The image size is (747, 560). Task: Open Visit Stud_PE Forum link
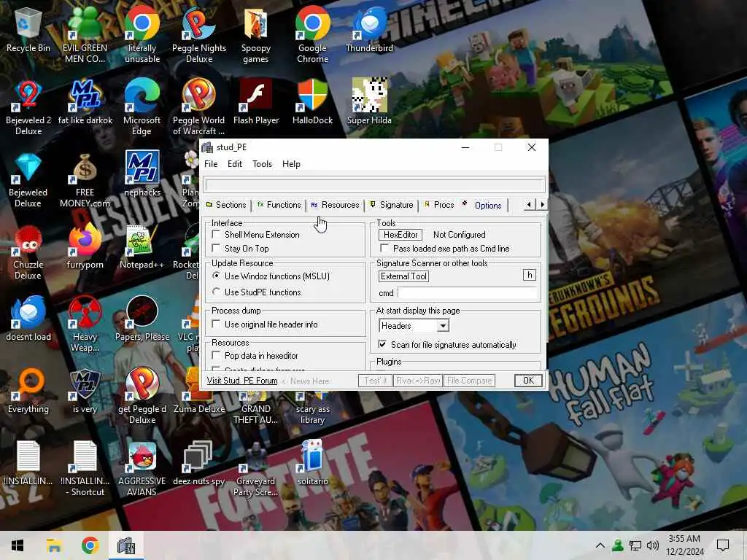tap(242, 381)
